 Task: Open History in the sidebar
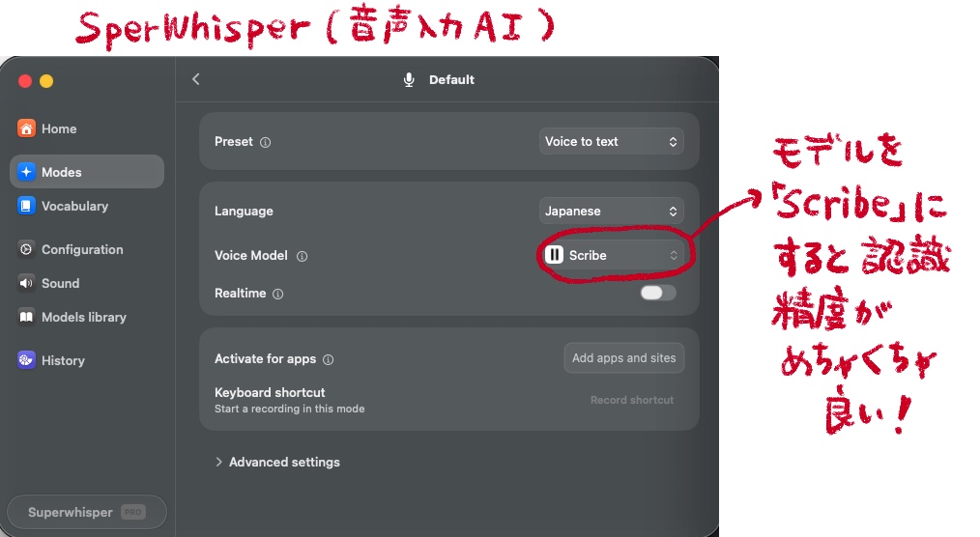[87, 359]
